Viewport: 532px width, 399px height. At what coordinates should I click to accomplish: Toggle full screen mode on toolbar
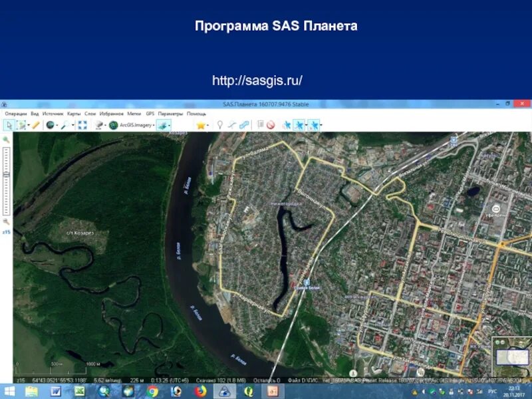pyautogui.click(x=82, y=125)
